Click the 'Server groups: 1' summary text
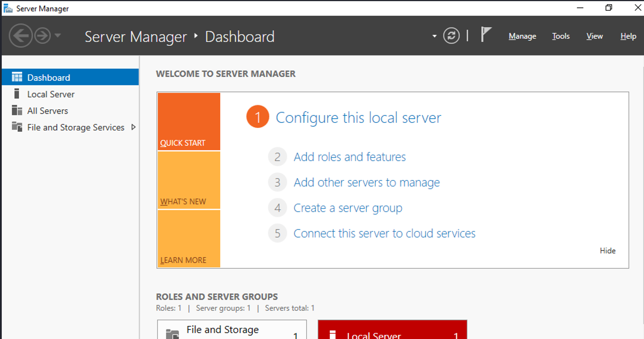The image size is (644, 339). tap(223, 308)
